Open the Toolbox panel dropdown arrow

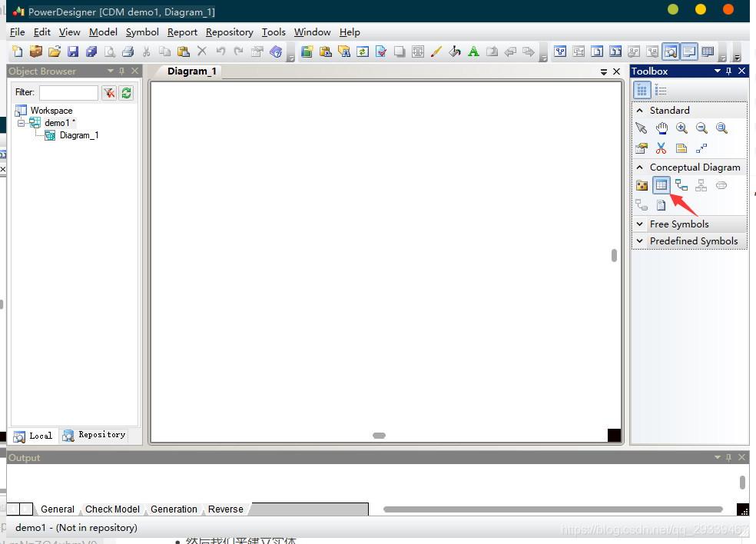[717, 71]
